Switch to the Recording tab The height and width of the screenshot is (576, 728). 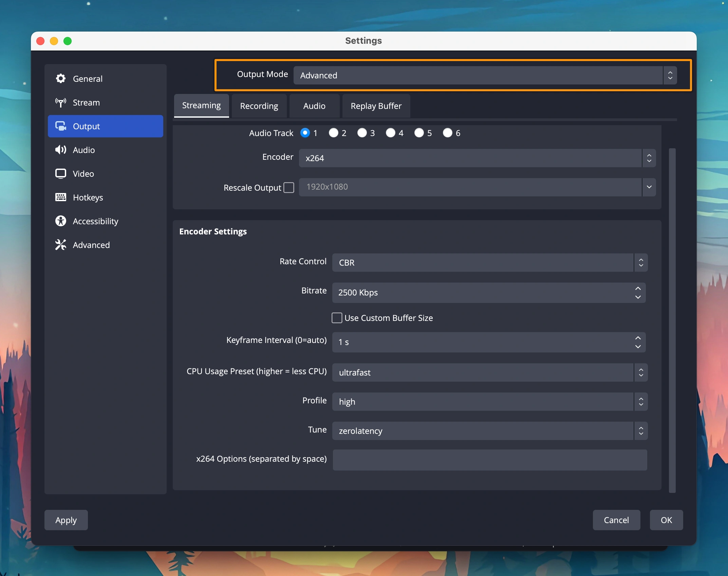click(x=259, y=106)
